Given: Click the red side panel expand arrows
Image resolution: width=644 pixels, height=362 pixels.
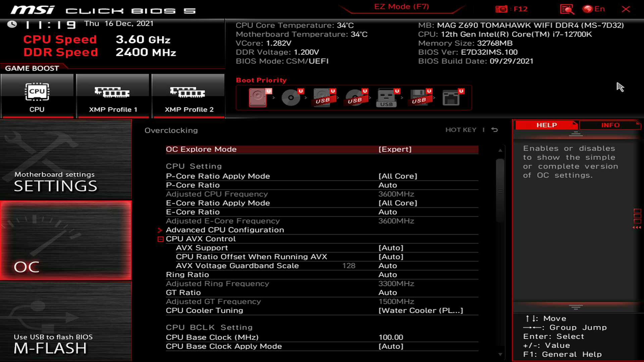Looking at the screenshot, I should click(x=637, y=228).
